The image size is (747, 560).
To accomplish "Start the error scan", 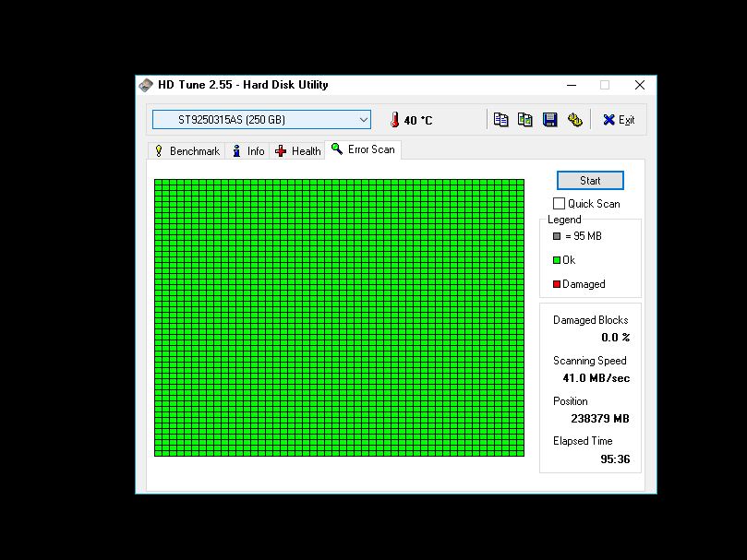I will tap(590, 181).
